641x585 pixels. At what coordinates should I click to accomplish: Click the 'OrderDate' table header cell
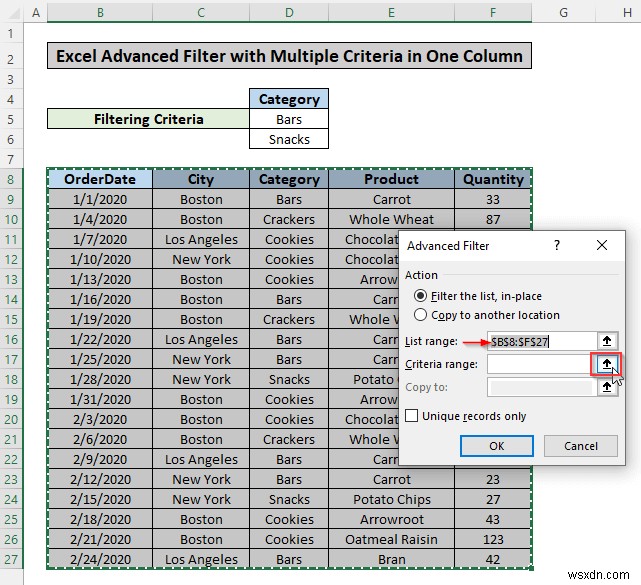coord(100,179)
